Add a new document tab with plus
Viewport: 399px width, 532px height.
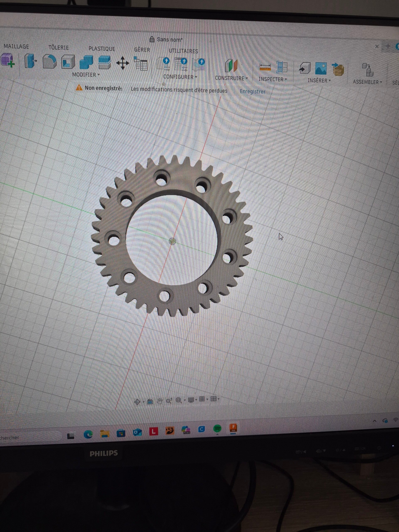point(388,46)
